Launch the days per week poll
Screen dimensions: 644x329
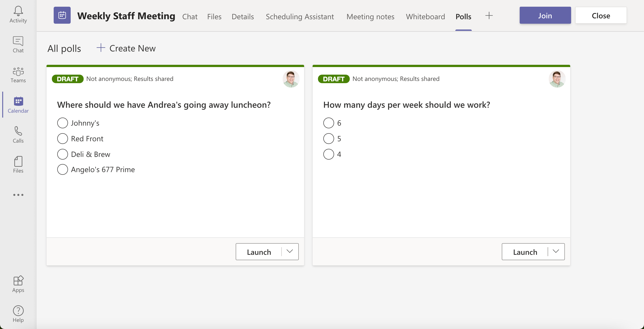525,252
